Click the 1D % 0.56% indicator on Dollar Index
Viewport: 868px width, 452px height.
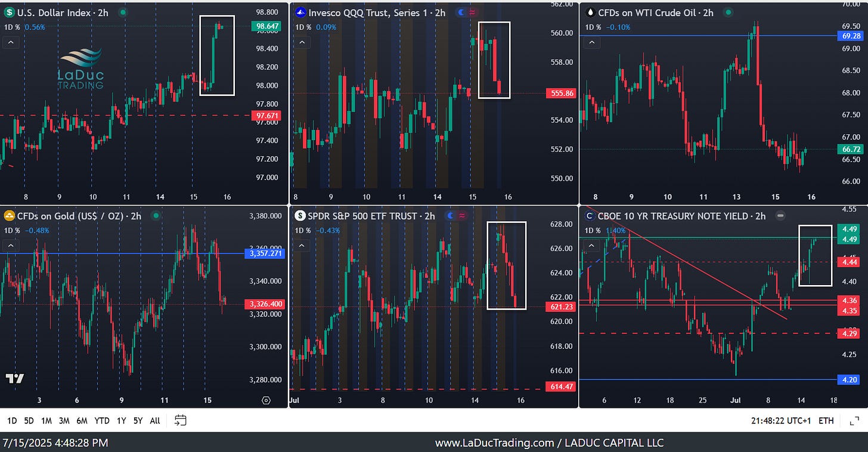pos(24,27)
